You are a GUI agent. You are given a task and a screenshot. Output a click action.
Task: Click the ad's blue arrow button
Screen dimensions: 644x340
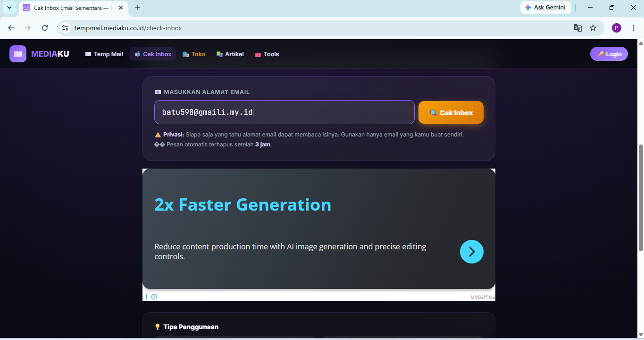472,252
